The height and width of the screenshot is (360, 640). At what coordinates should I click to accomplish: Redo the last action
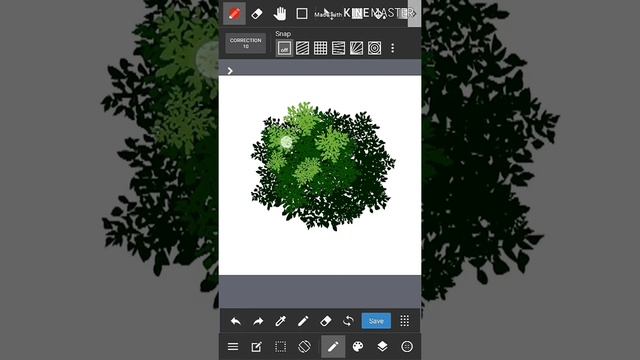tap(258, 321)
